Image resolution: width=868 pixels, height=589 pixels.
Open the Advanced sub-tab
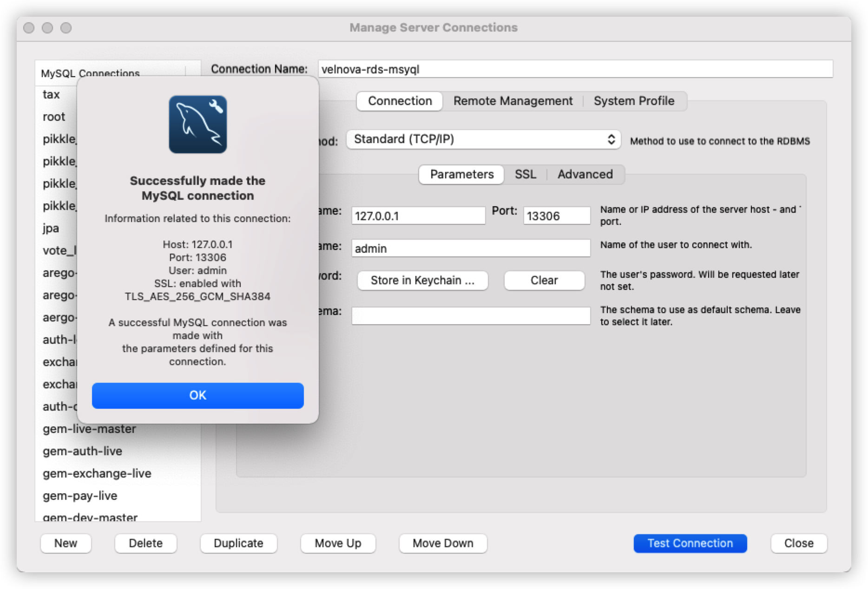tap(585, 174)
